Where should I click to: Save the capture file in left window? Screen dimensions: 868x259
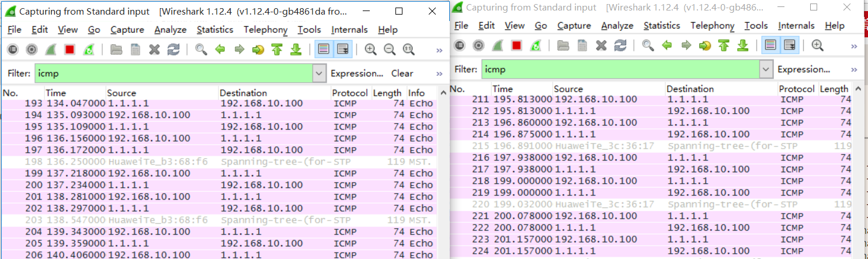[x=135, y=50]
